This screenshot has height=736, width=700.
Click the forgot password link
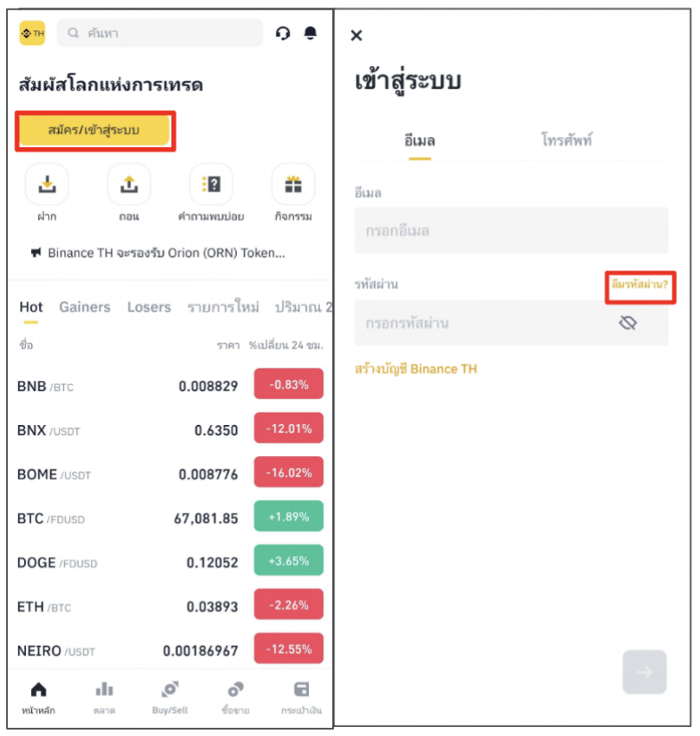[640, 284]
